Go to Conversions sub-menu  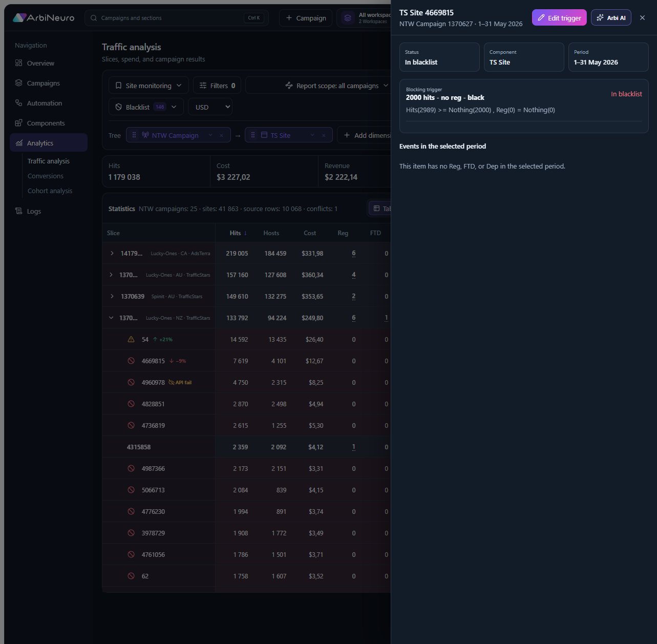[46, 176]
